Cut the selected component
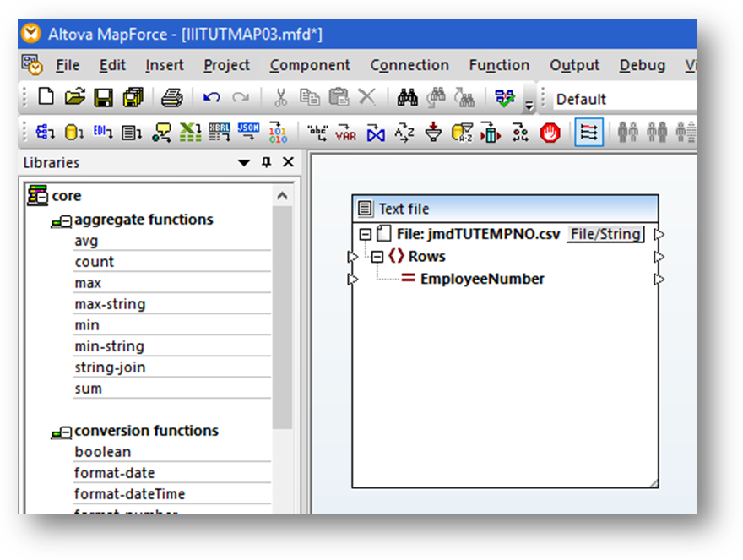The width and height of the screenshot is (743, 560). (x=280, y=97)
